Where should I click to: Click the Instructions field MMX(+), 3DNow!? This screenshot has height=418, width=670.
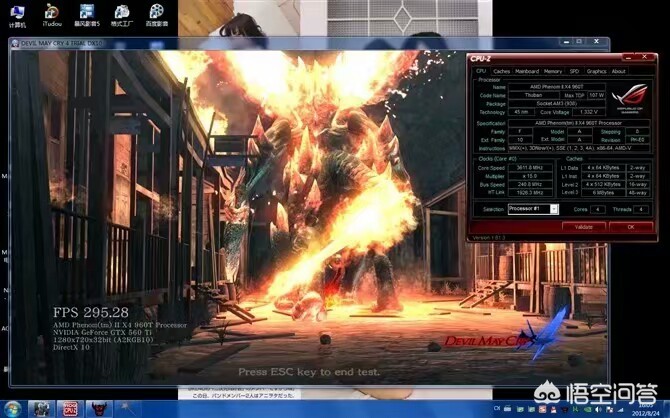click(579, 148)
